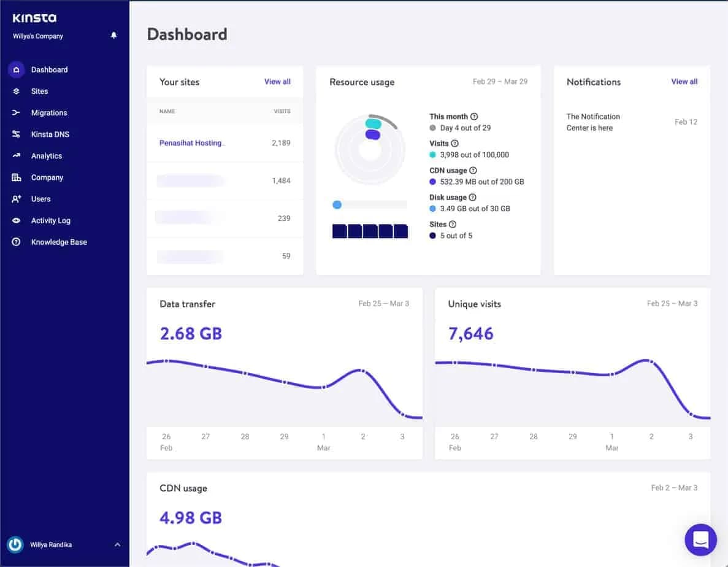This screenshot has height=567, width=728.
Task: Click the Disk usage progress bar
Action: [368, 204]
